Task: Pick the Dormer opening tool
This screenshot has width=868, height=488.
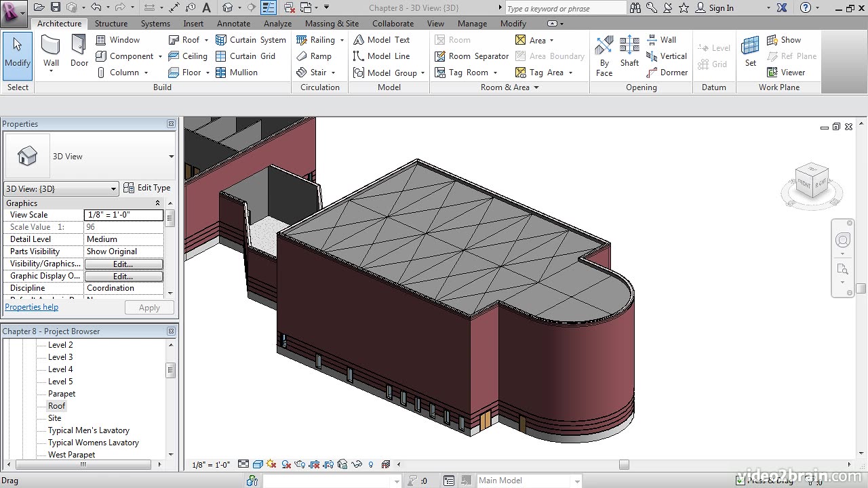Action: [x=667, y=73]
